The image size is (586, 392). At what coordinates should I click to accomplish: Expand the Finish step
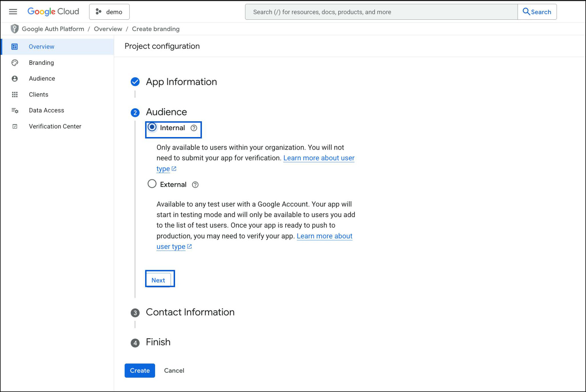click(158, 342)
